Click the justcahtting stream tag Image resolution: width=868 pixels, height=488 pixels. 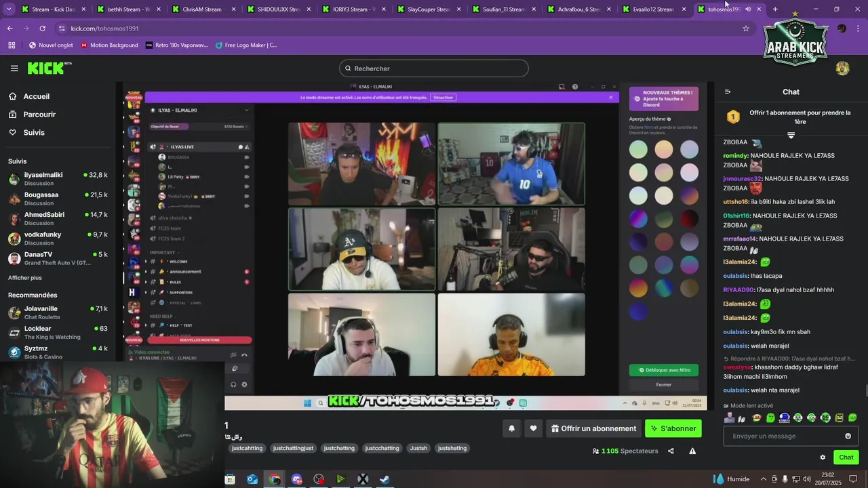coord(247,448)
